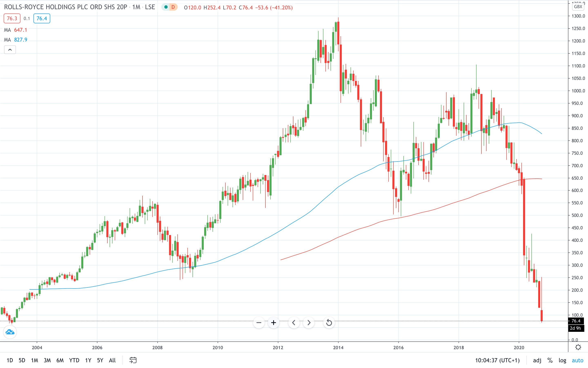Click the 76.3 sell price button
Image resolution: width=588 pixels, height=368 pixels.
click(12, 18)
